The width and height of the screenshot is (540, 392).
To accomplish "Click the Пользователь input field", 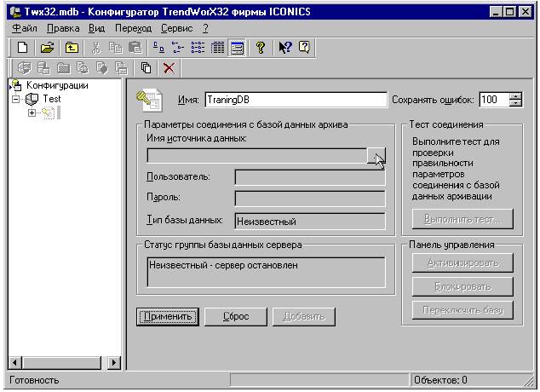I will (x=310, y=177).
